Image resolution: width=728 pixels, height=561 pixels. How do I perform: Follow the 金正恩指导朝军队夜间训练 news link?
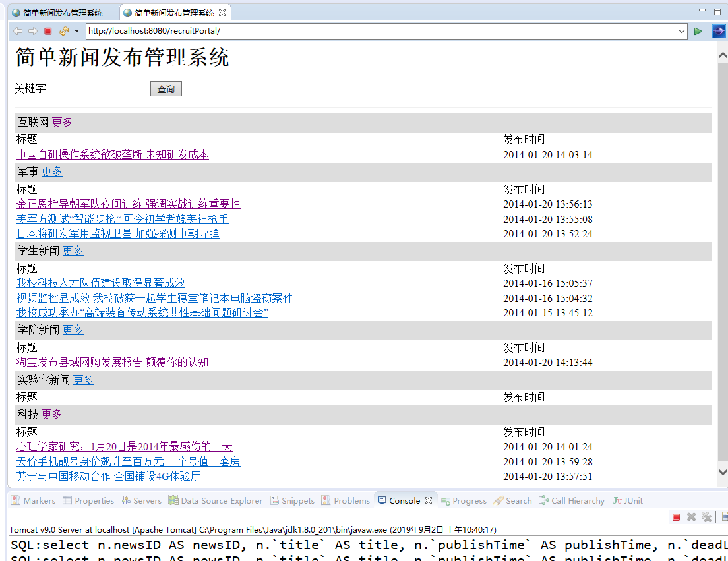tap(127, 204)
